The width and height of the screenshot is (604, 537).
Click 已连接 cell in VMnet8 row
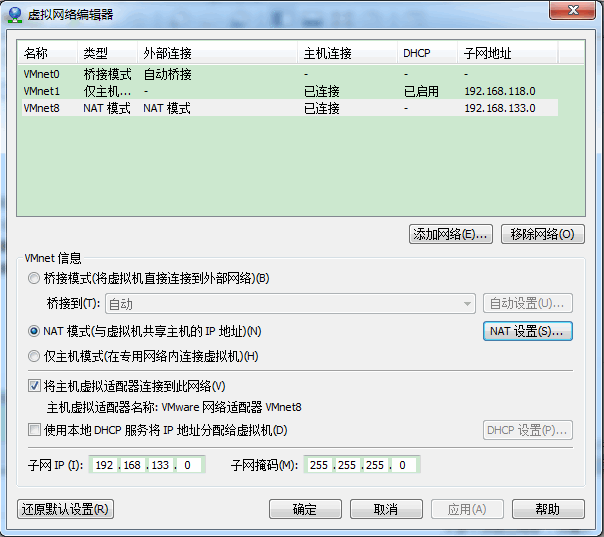(x=322, y=108)
